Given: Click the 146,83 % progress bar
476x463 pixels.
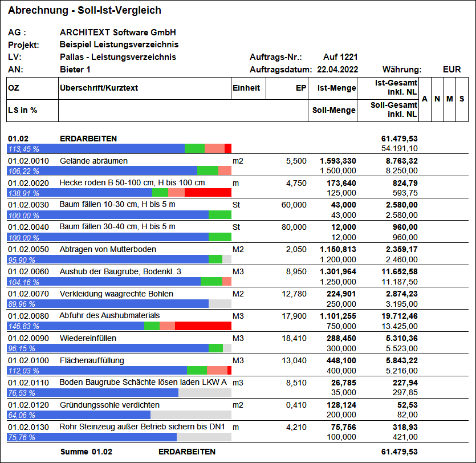Looking at the screenshot, I should tap(119, 326).
